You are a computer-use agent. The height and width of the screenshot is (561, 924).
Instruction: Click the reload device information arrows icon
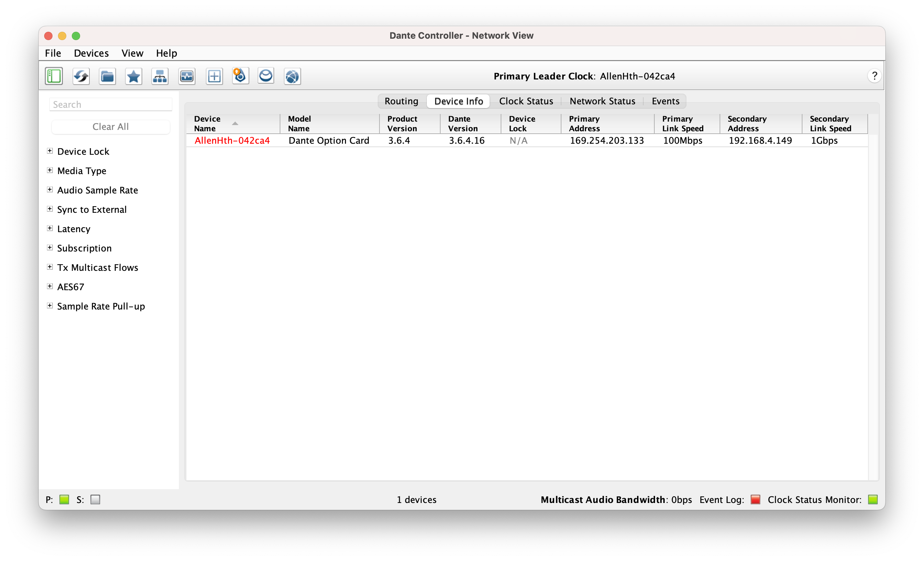coord(81,76)
